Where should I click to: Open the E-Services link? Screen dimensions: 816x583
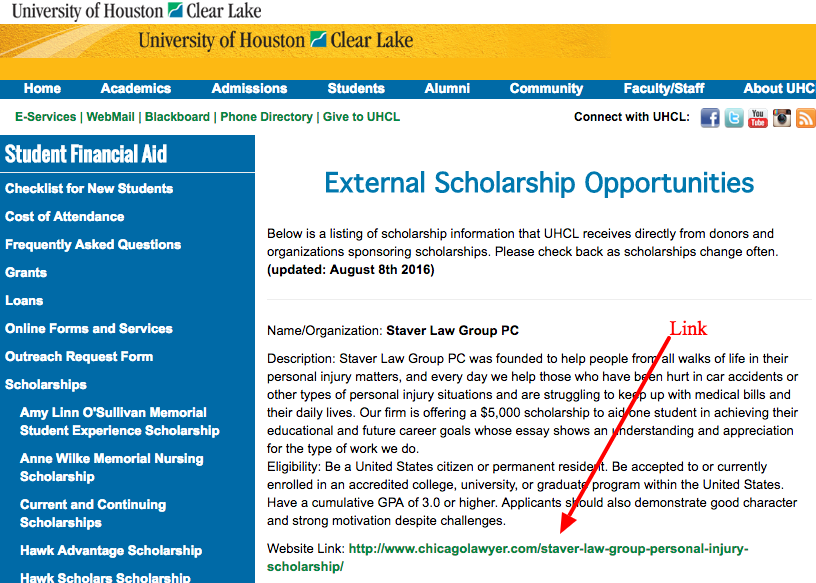(x=46, y=117)
